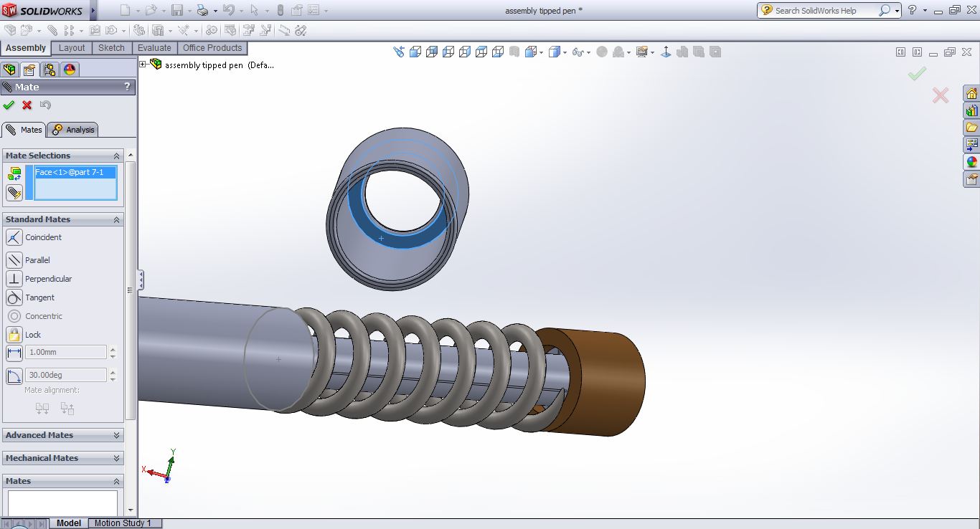Click the View Settings monitor icon
980x529 pixels.
[644, 52]
